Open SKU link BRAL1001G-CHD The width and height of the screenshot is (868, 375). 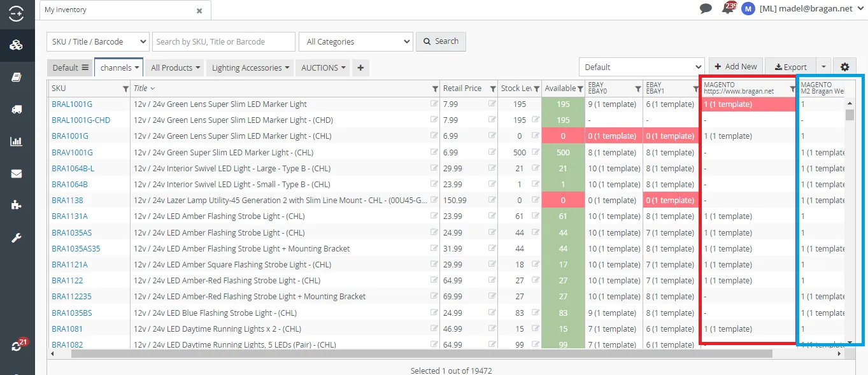[81, 120]
